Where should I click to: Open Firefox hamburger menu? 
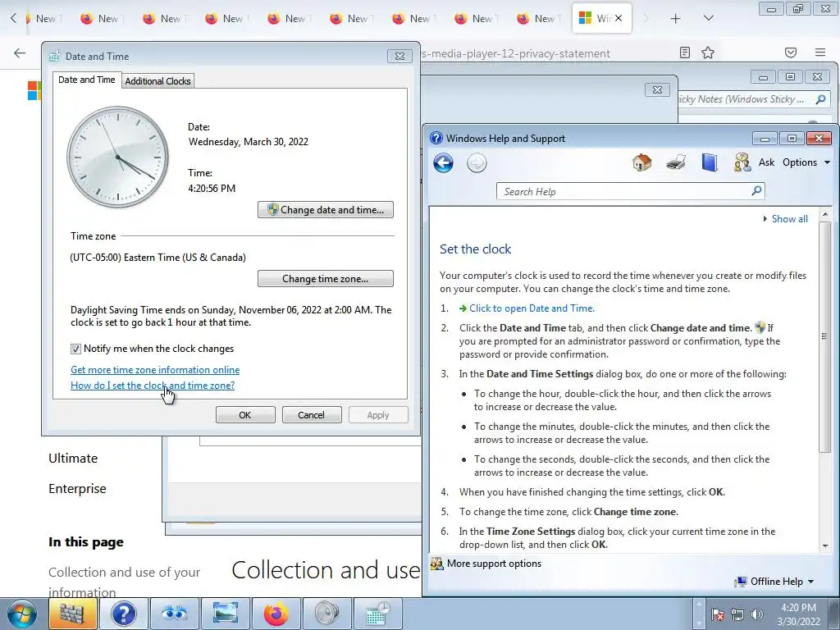coord(820,52)
